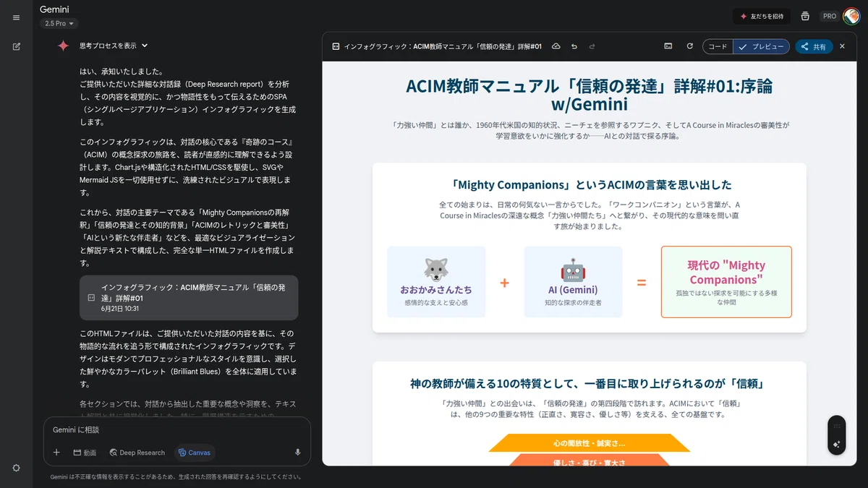Open the console icon in canvas toolbar
Image resolution: width=868 pixels, height=488 pixels.
point(668,46)
